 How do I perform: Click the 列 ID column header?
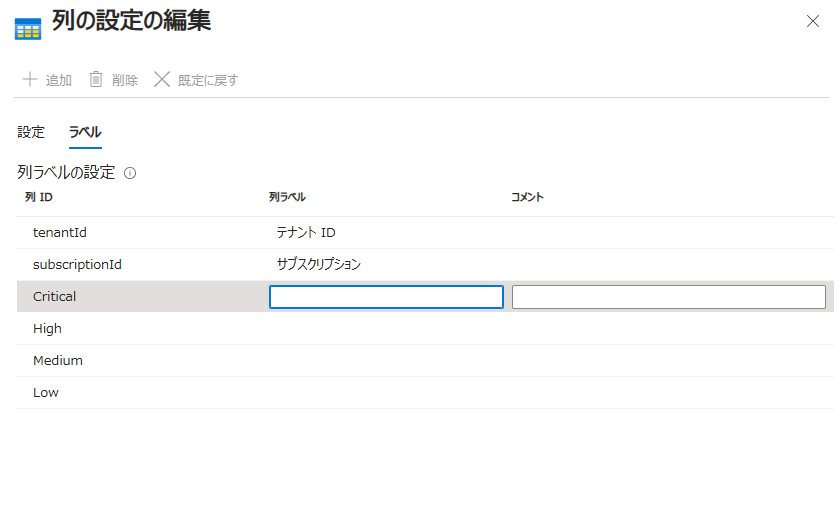38,197
